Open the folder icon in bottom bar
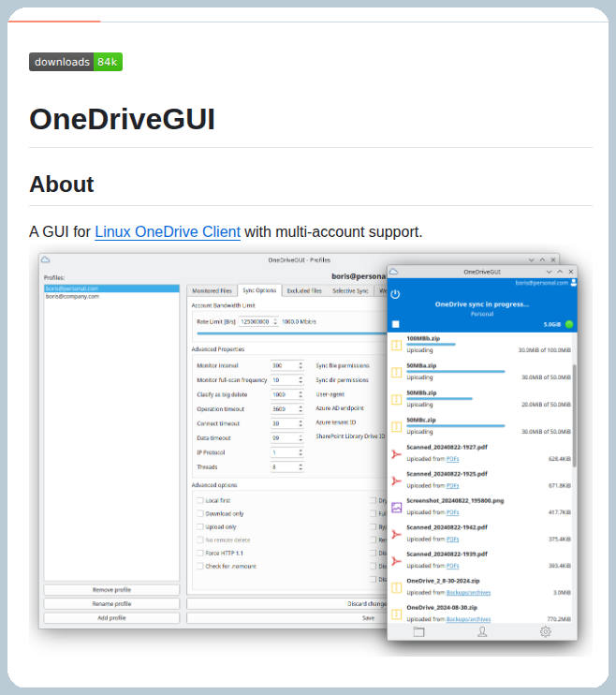Viewport: 616px width, 695px height. click(418, 631)
